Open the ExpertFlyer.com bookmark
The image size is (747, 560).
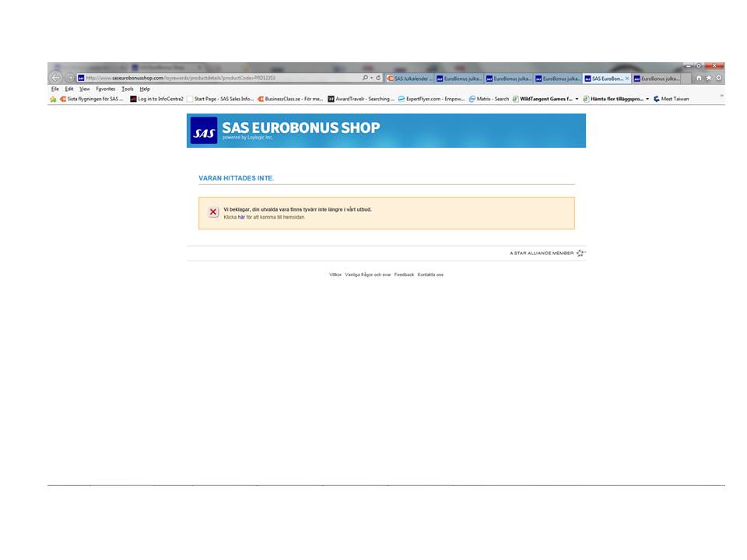[432, 99]
